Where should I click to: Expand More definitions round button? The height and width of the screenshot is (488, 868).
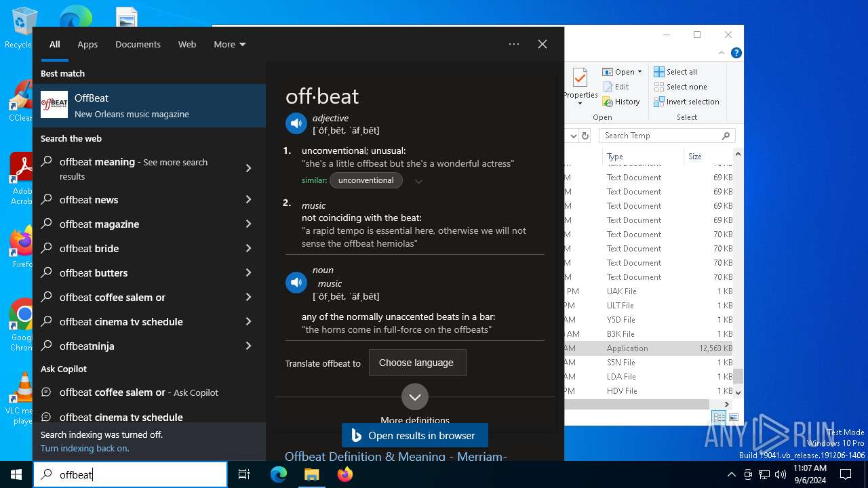tap(414, 396)
